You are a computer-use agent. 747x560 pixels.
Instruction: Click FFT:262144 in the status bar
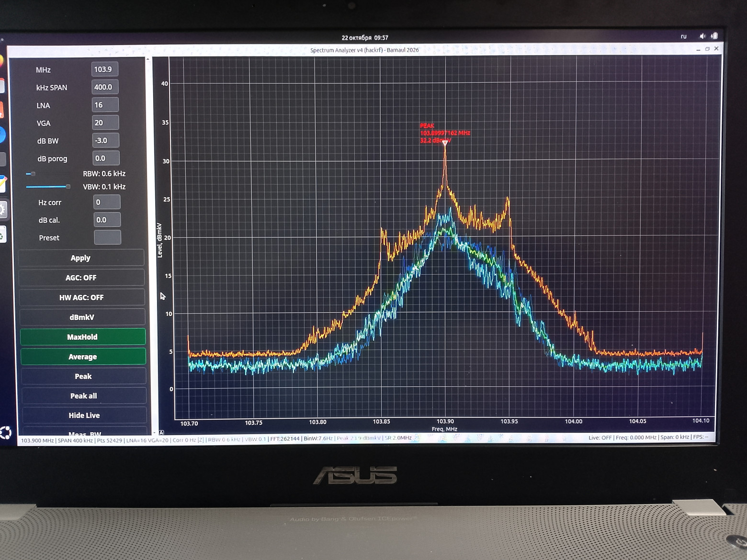(285, 438)
